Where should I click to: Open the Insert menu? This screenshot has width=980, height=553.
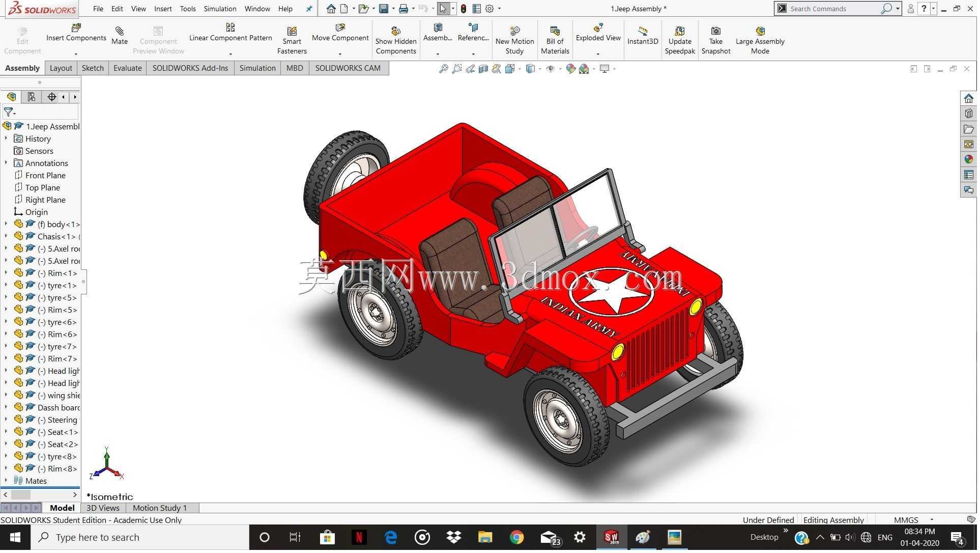point(163,9)
